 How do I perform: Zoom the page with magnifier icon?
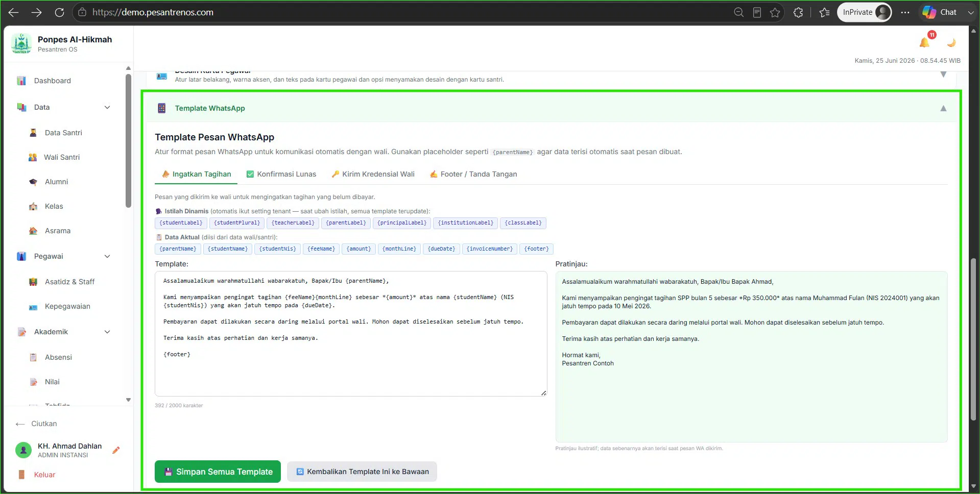pyautogui.click(x=738, y=12)
